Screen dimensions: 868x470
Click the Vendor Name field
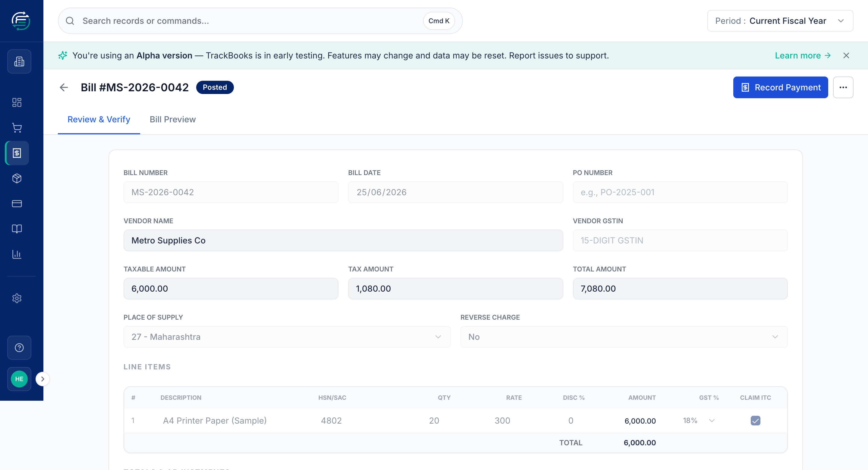(x=343, y=240)
